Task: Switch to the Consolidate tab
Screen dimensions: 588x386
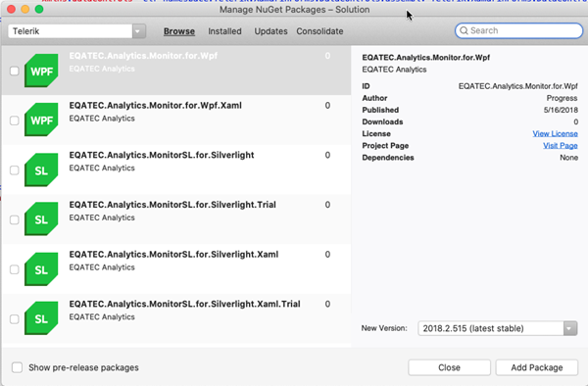Action: click(319, 31)
